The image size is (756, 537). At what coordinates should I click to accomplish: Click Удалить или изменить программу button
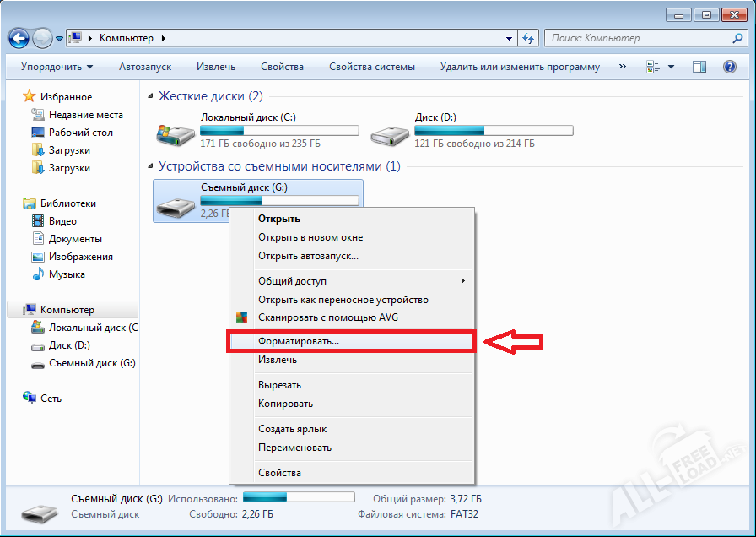pyautogui.click(x=520, y=67)
